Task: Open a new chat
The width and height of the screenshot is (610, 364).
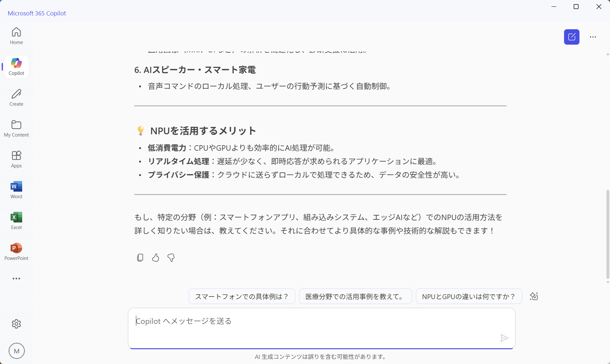Action: coord(572,37)
